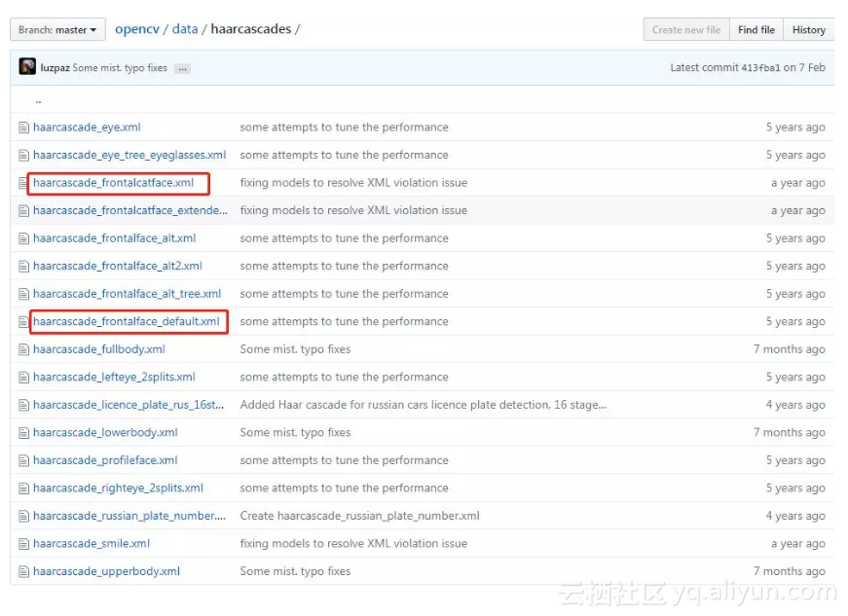Open header commit message 'Some mist. typo fixes'

[120, 68]
